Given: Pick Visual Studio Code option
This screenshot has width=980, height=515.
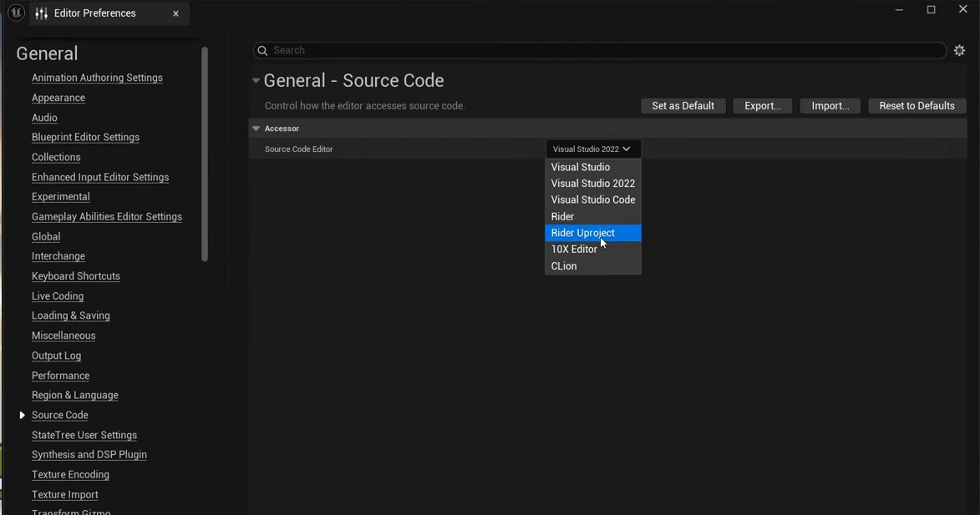Looking at the screenshot, I should pyautogui.click(x=592, y=199).
